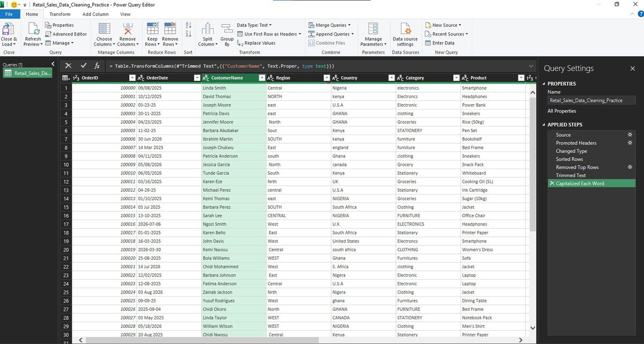This screenshot has height=344, width=644.
Task: Open CustomerName column filter dropdown
Action: [262, 78]
